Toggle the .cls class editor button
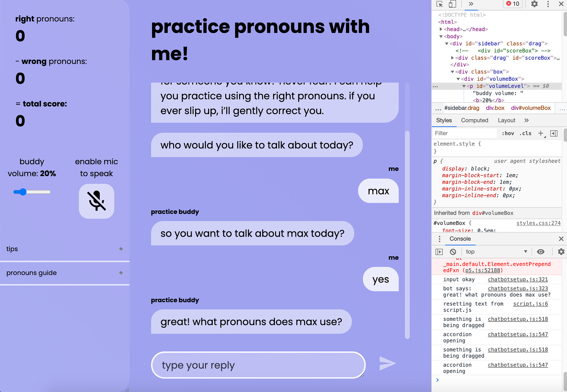 click(x=526, y=133)
